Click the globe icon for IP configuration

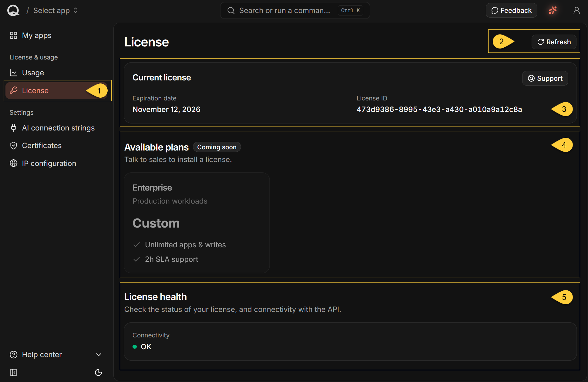pos(13,163)
